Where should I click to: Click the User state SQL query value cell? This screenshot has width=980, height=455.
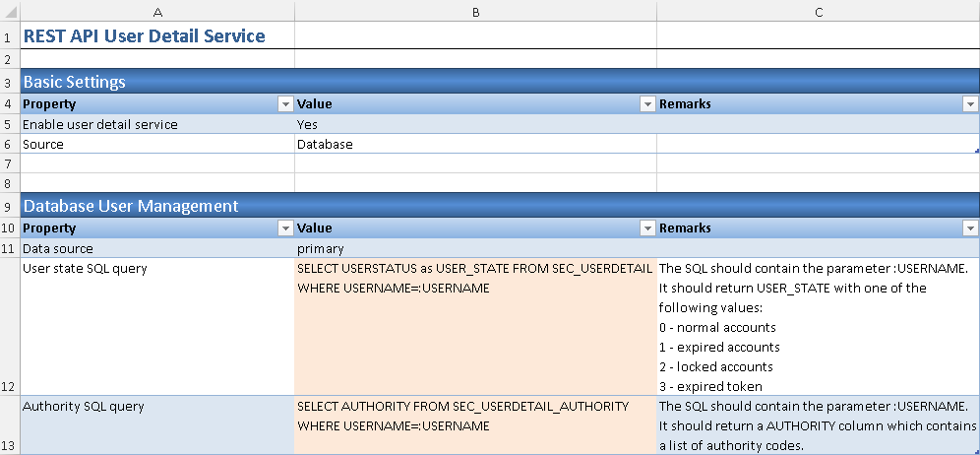coord(475,327)
